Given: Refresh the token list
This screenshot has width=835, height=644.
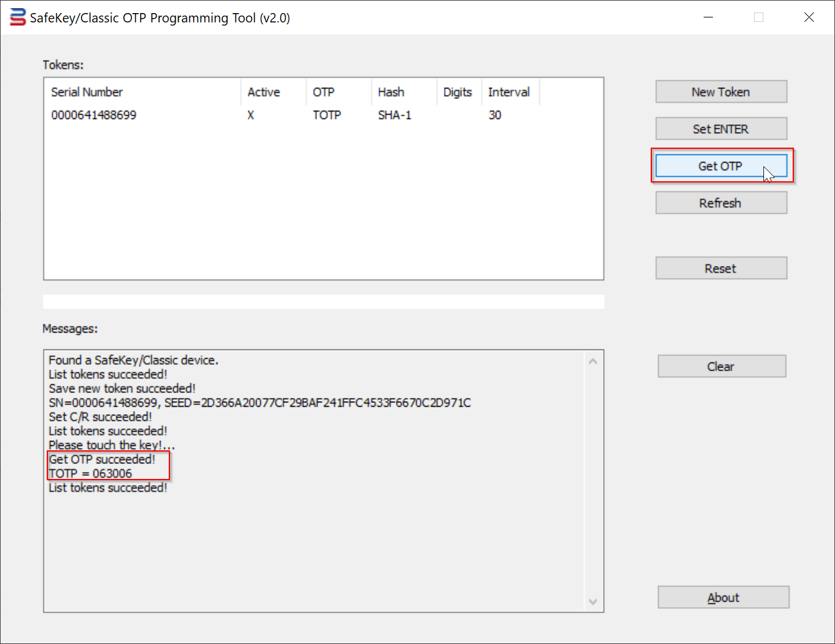Looking at the screenshot, I should click(x=720, y=203).
